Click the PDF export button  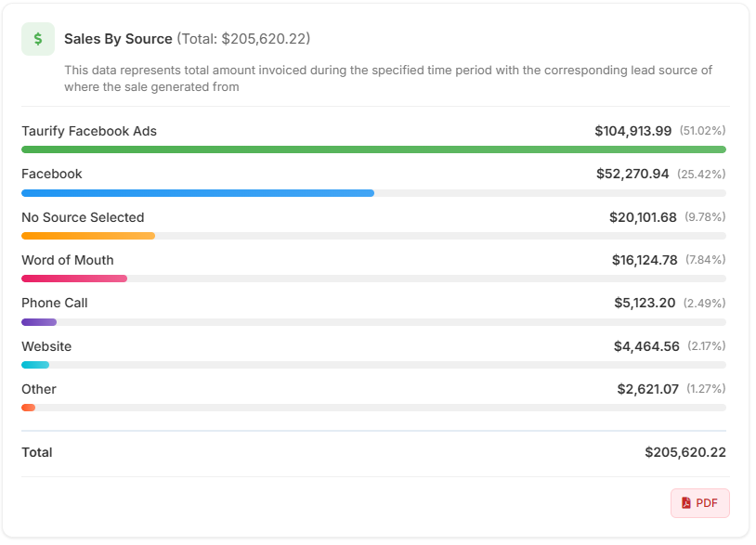pos(699,502)
